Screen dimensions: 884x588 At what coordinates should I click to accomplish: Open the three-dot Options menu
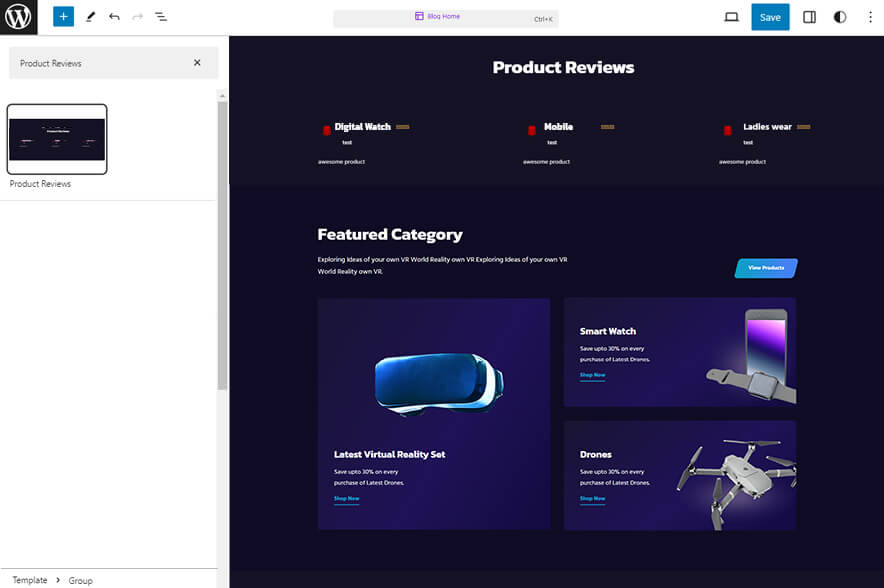871,16
